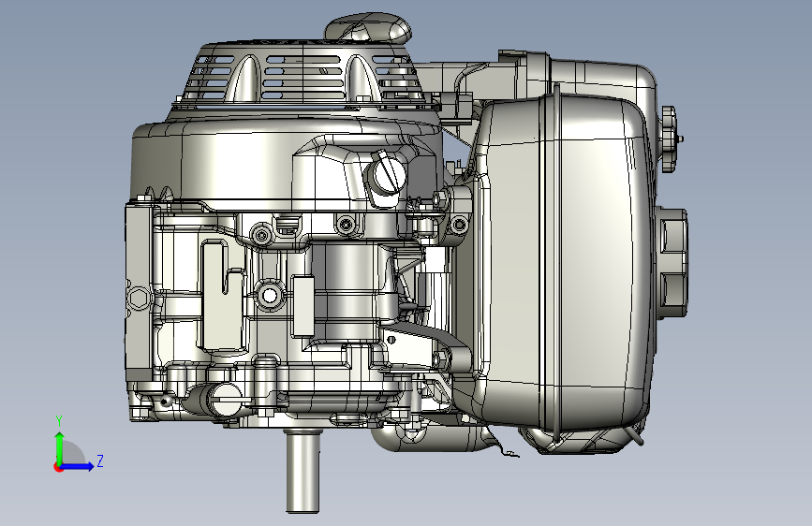Click the green Y axis arrow of the triad

coord(60,446)
